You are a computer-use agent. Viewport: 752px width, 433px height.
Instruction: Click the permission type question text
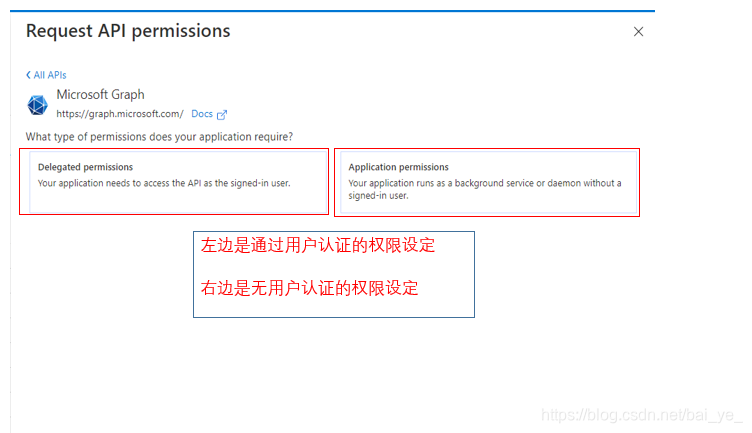(159, 137)
